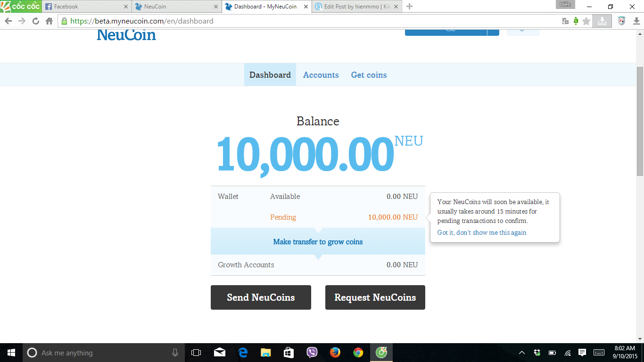Open Task View on the taskbar

196,353
